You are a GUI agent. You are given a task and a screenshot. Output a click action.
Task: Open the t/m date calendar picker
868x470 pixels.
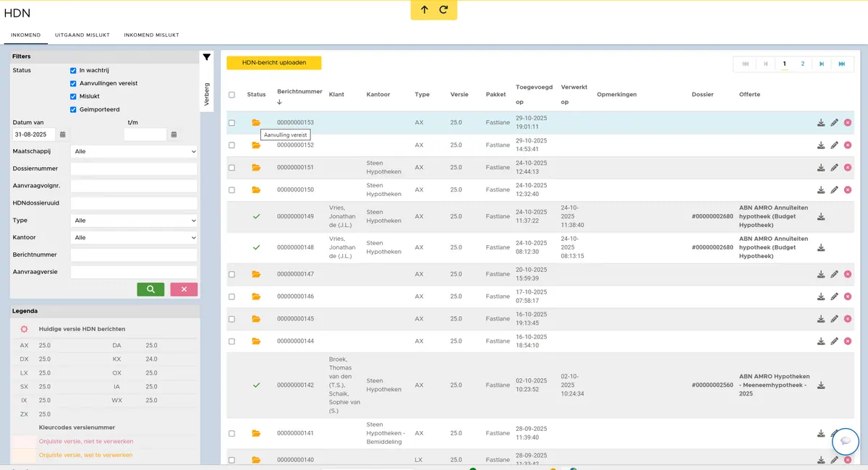point(174,134)
